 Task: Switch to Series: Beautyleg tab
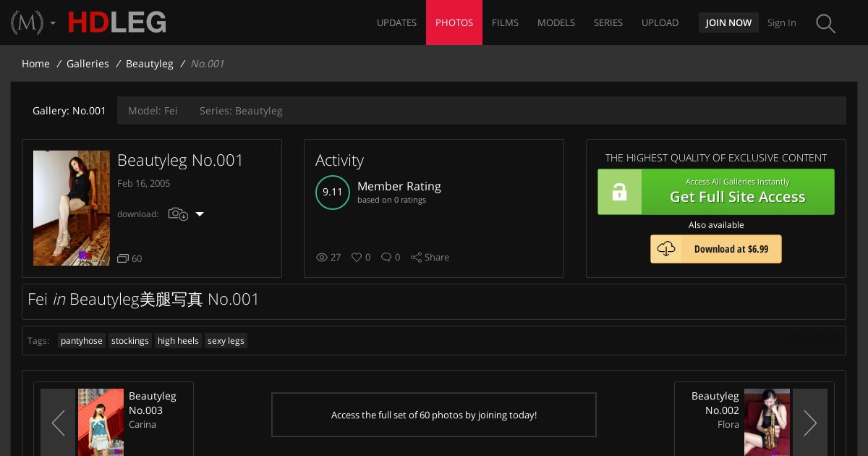241,111
